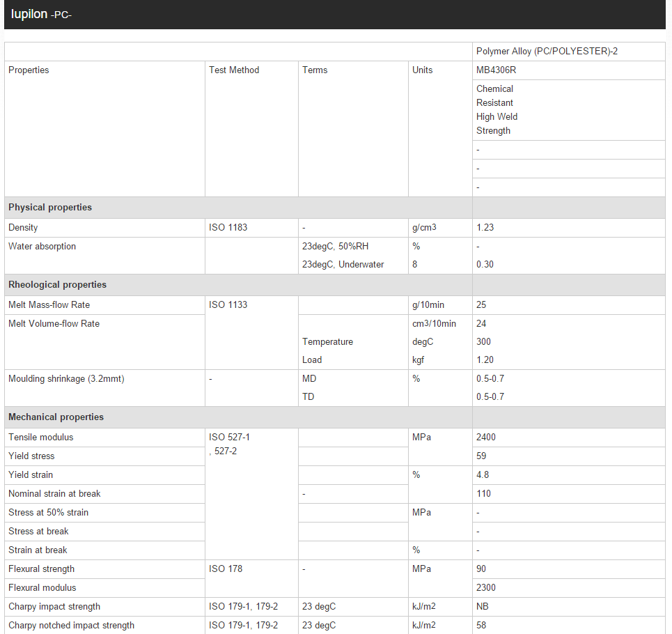Click the Rheological properties section header
The width and height of the screenshot is (672, 634).
(x=57, y=284)
